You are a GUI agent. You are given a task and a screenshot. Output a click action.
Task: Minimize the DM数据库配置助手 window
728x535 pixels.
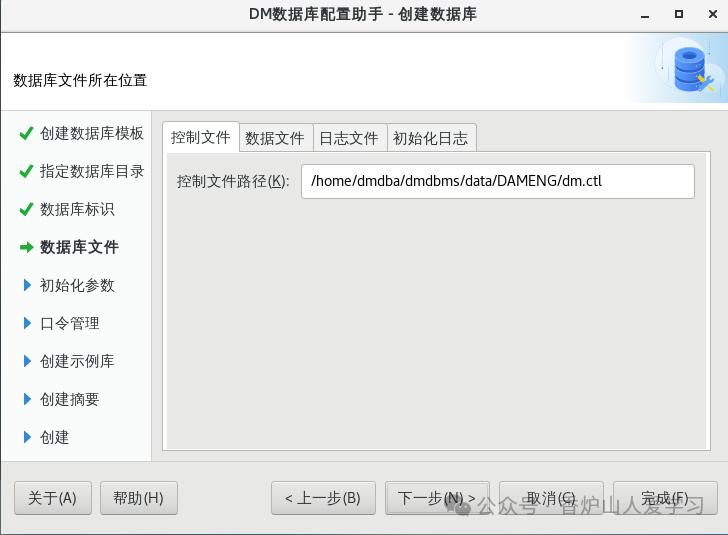645,15
